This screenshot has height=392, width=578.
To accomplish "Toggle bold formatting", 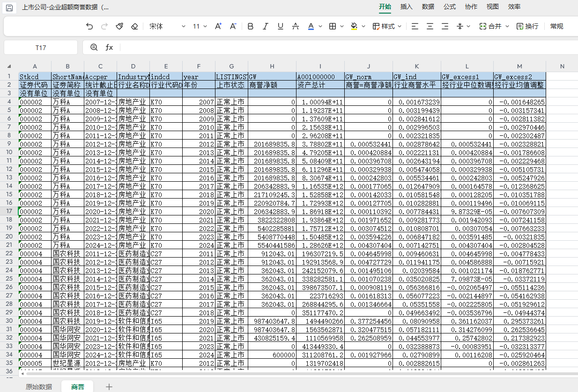I will [x=251, y=26].
